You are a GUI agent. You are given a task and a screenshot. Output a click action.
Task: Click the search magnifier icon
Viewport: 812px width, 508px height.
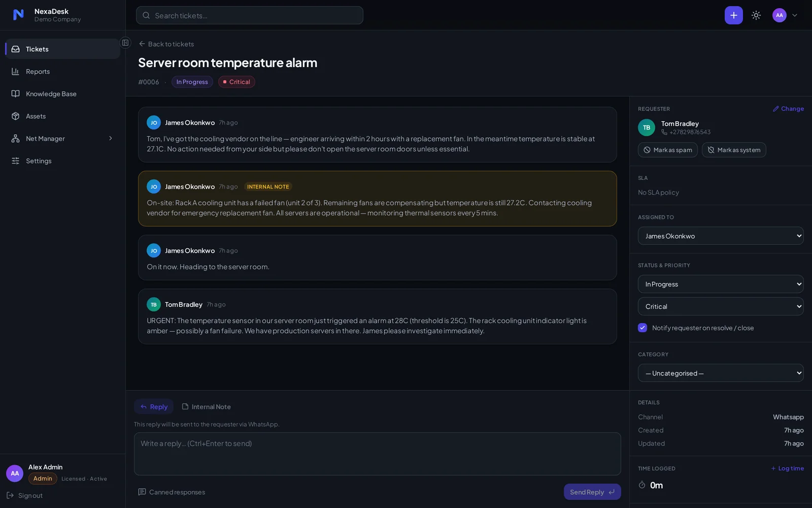pyautogui.click(x=146, y=15)
